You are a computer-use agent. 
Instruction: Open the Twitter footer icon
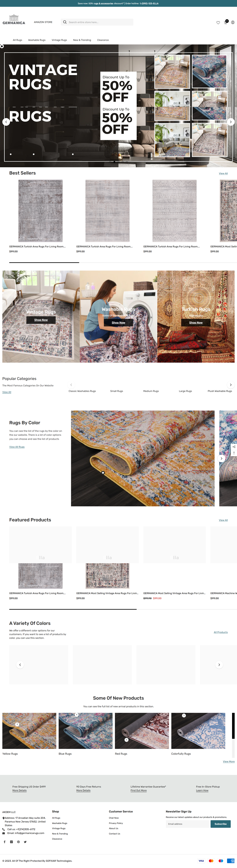25,842
